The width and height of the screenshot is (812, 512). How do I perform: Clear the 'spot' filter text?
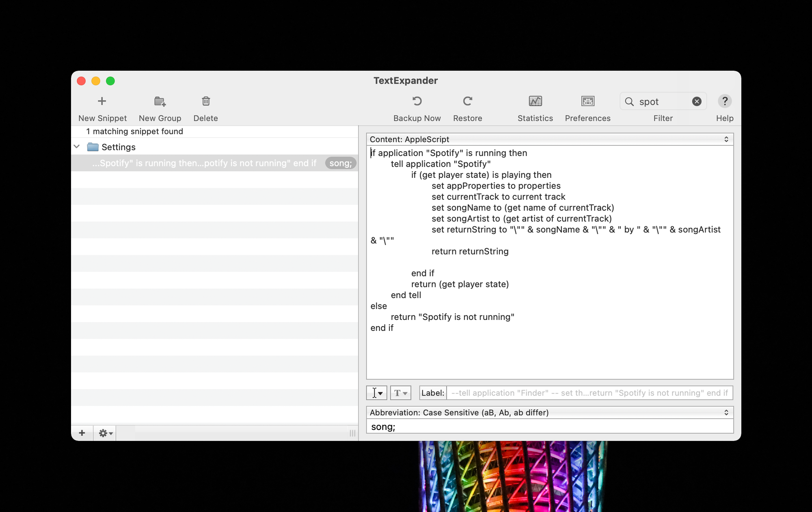point(697,102)
